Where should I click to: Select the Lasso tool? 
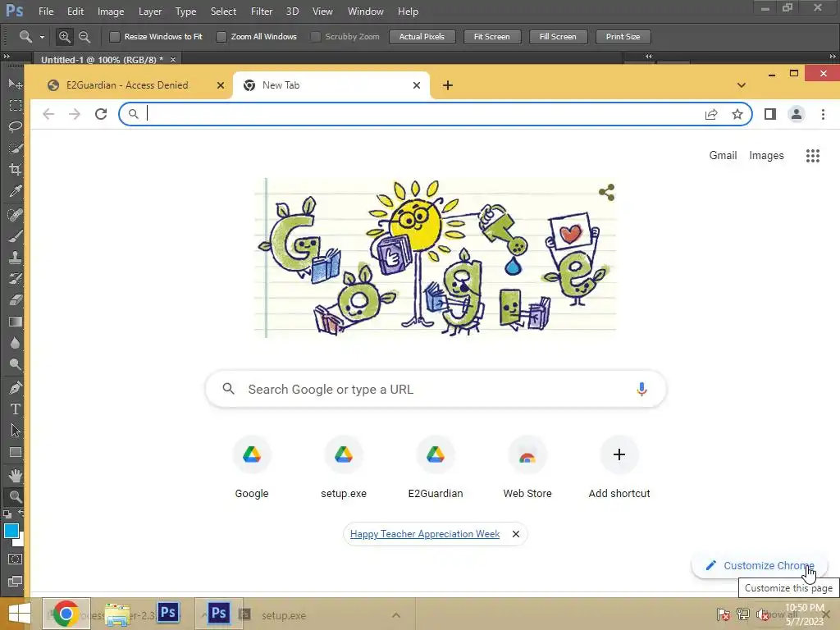pos(15,127)
